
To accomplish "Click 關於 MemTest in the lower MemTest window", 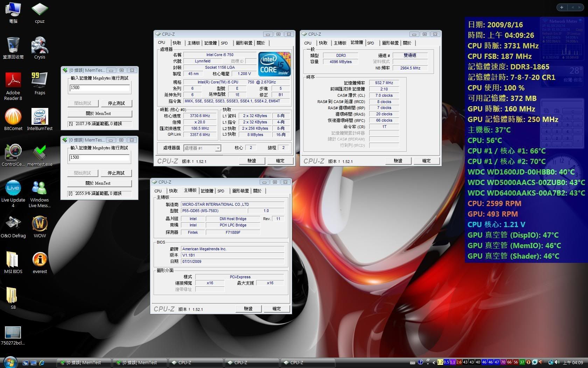I will click(x=99, y=183).
